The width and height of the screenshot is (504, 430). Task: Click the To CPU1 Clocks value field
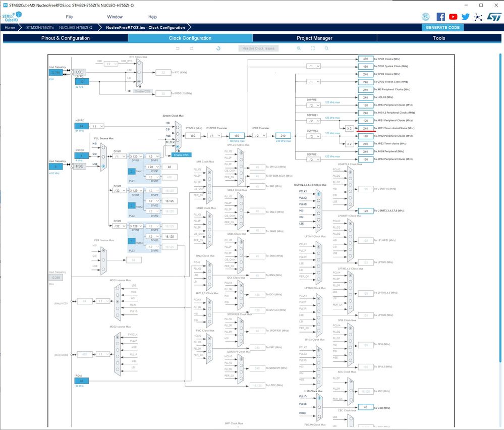pos(365,59)
